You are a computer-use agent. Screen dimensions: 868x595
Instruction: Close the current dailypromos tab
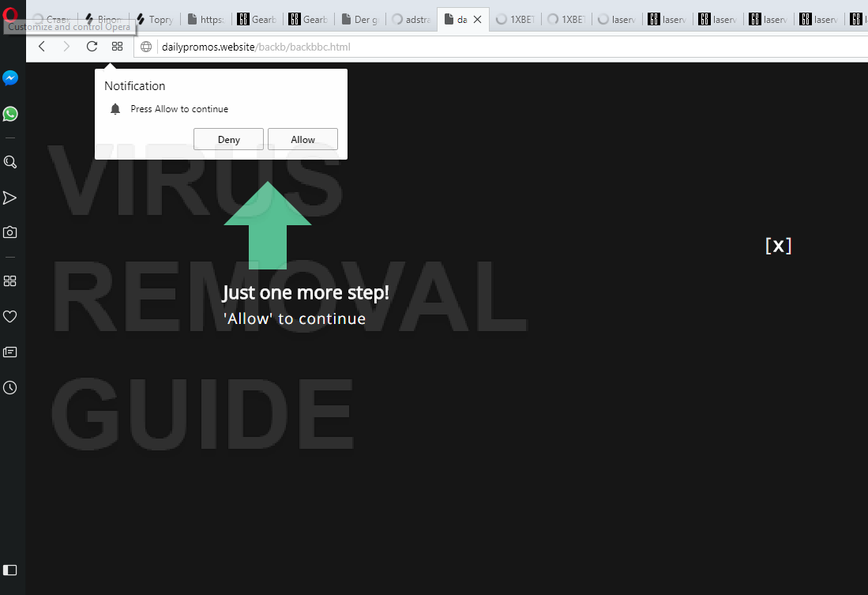pyautogui.click(x=478, y=20)
